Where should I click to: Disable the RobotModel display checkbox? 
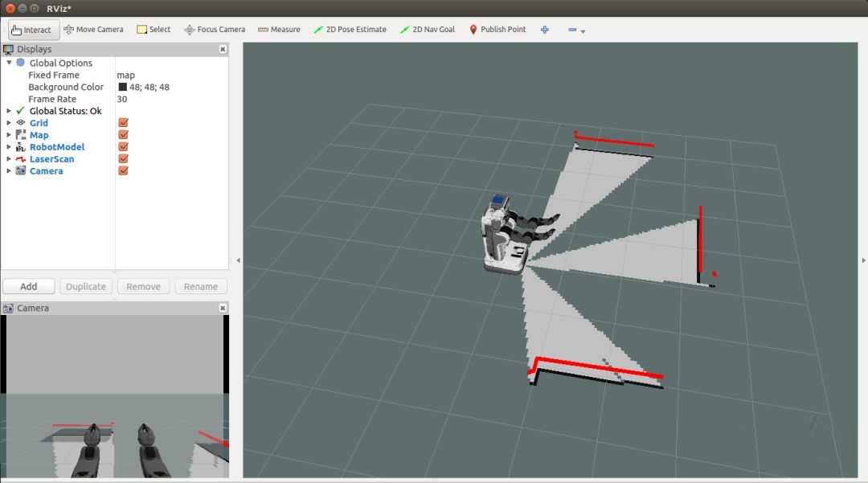(x=124, y=147)
